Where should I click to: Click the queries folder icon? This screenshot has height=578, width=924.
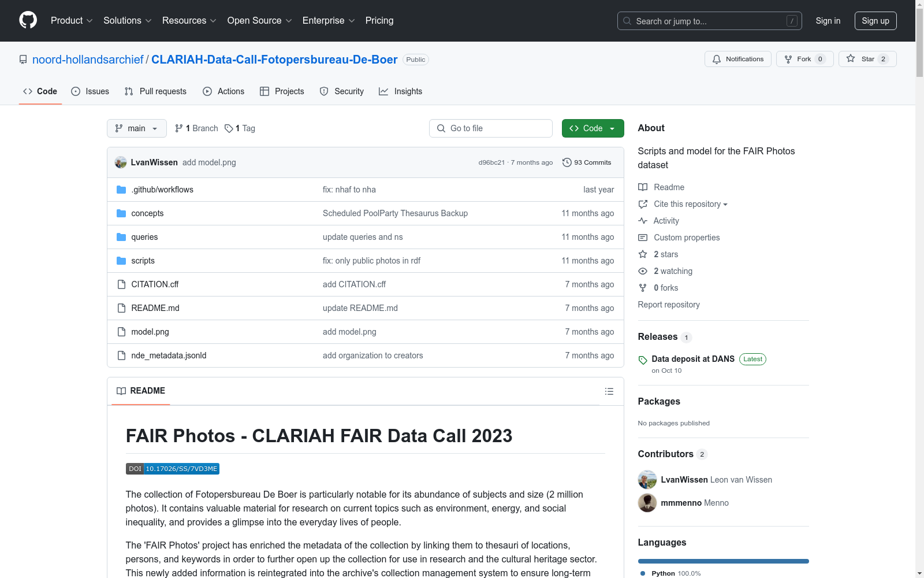tap(121, 237)
